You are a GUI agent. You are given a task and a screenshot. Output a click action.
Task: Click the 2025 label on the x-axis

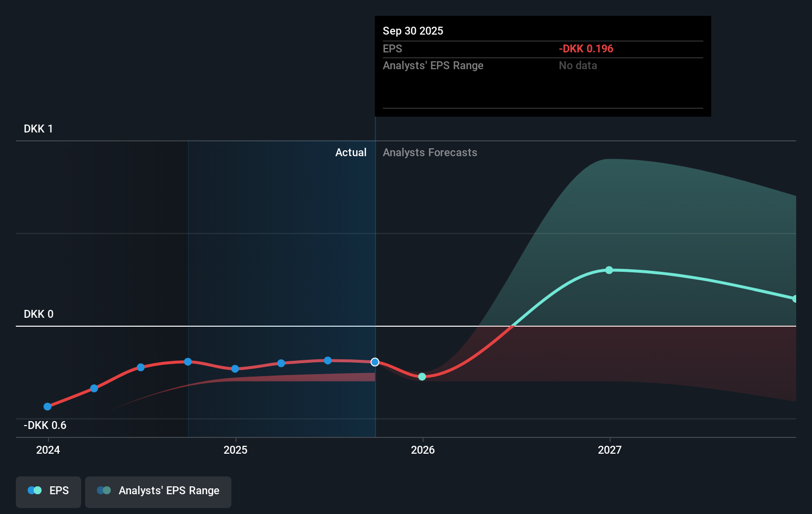coord(236,450)
